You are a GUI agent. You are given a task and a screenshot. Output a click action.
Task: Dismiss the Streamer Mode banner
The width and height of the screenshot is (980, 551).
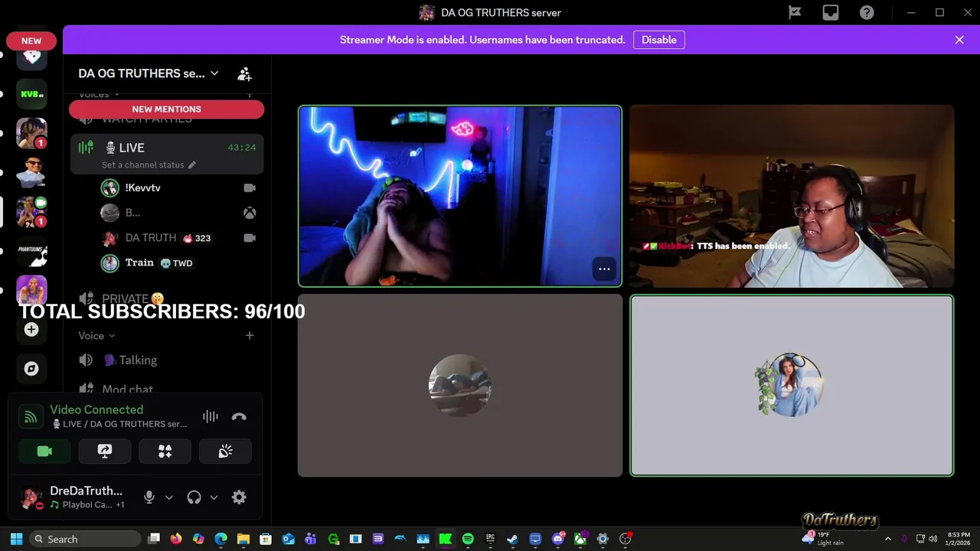[959, 40]
